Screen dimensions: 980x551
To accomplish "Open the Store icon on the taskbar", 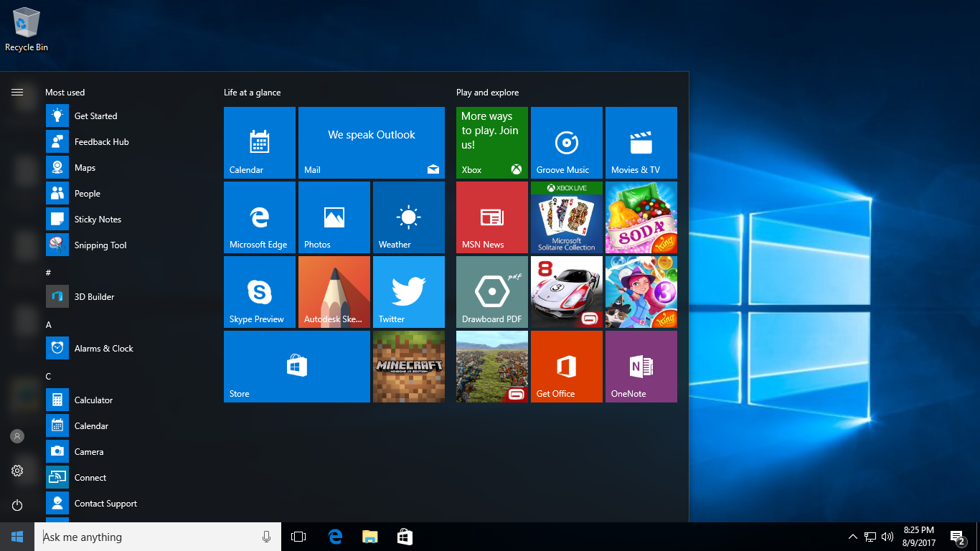I will coord(405,537).
